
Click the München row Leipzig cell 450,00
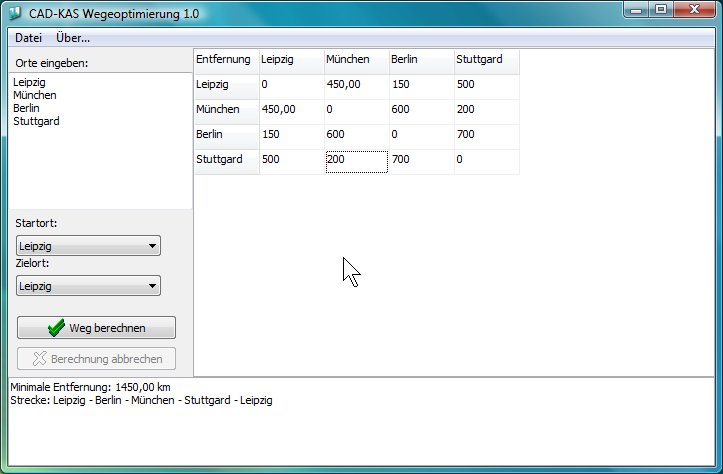[291, 110]
